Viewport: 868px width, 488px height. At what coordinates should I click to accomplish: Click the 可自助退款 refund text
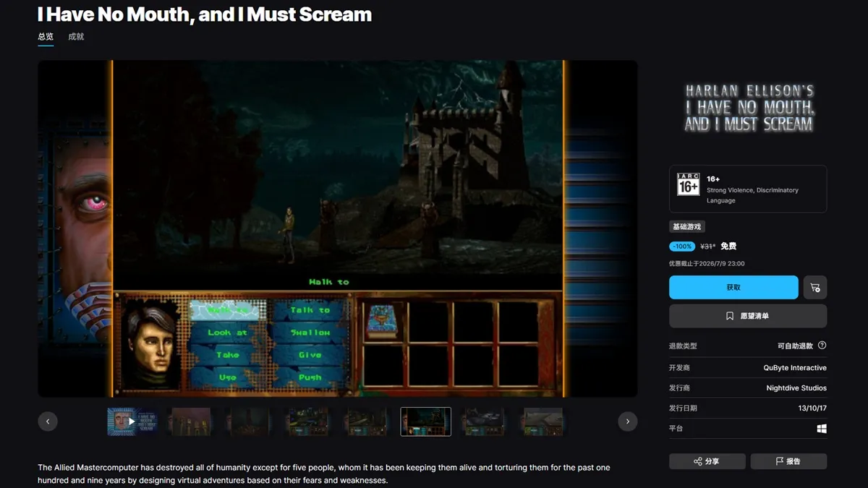[x=796, y=346]
